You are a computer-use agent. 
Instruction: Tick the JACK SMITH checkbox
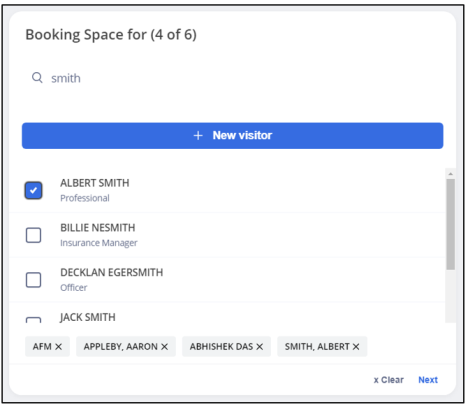33,320
